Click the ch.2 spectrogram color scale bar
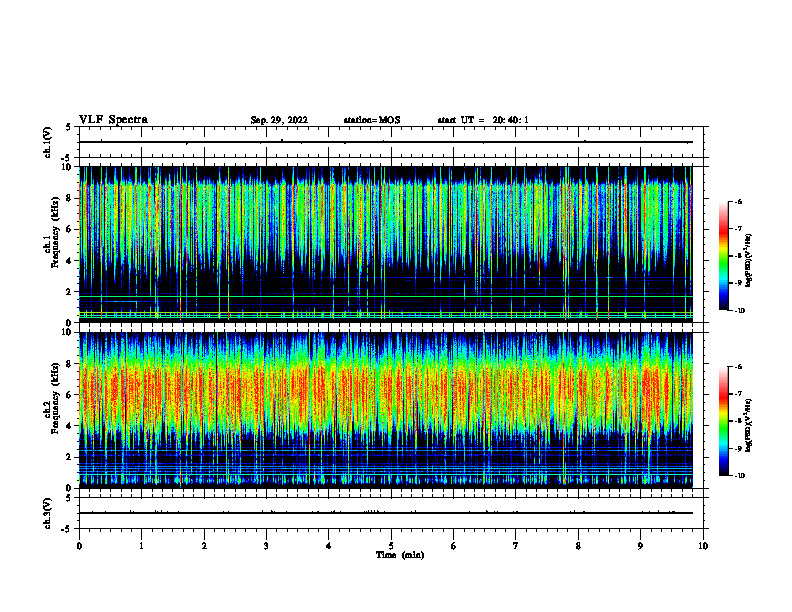 coord(724,421)
